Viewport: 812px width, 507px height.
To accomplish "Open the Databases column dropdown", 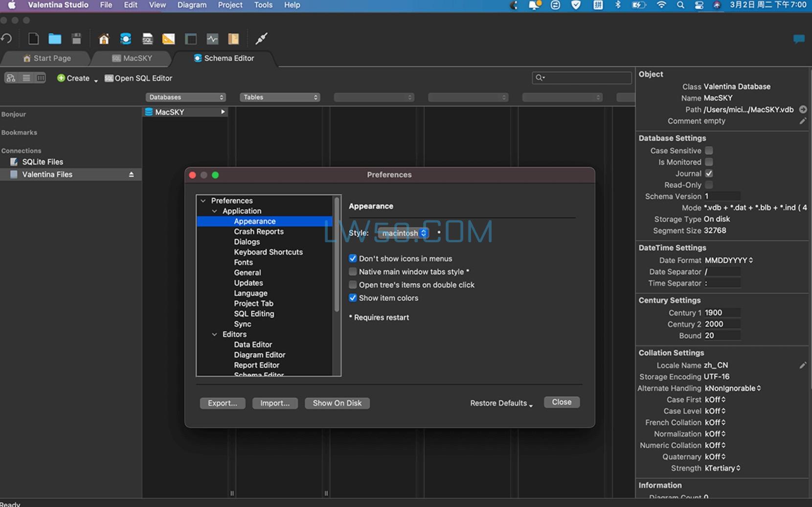I will pyautogui.click(x=185, y=97).
